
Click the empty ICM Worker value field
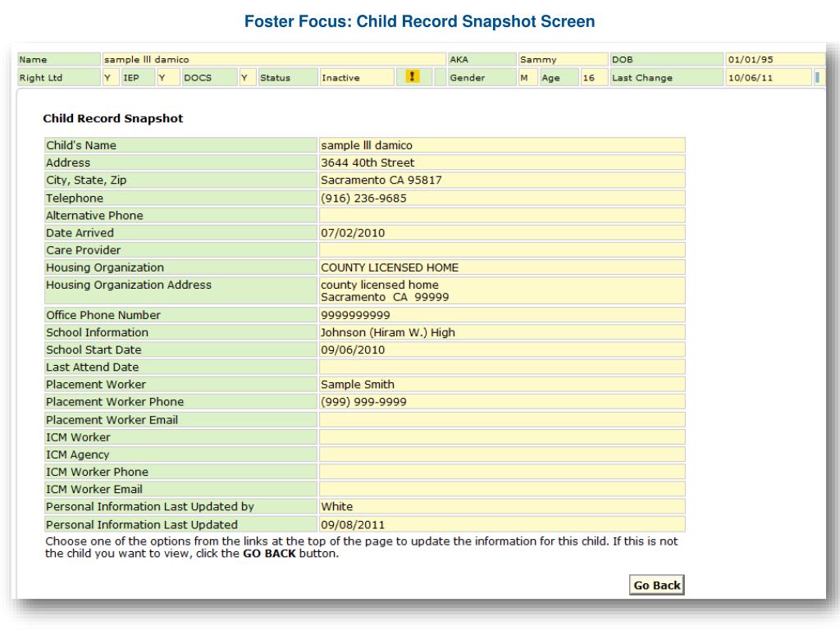502,437
